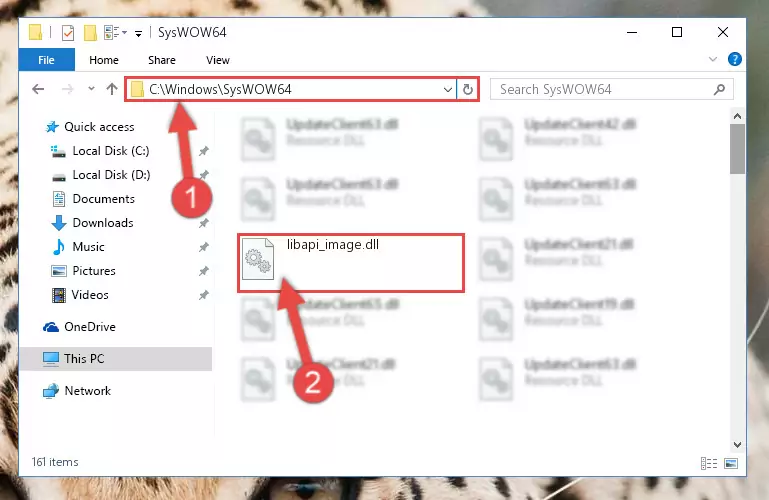Image resolution: width=769 pixels, height=500 pixels.
Task: Toggle pin on Pictures shortcut
Action: coord(204,271)
